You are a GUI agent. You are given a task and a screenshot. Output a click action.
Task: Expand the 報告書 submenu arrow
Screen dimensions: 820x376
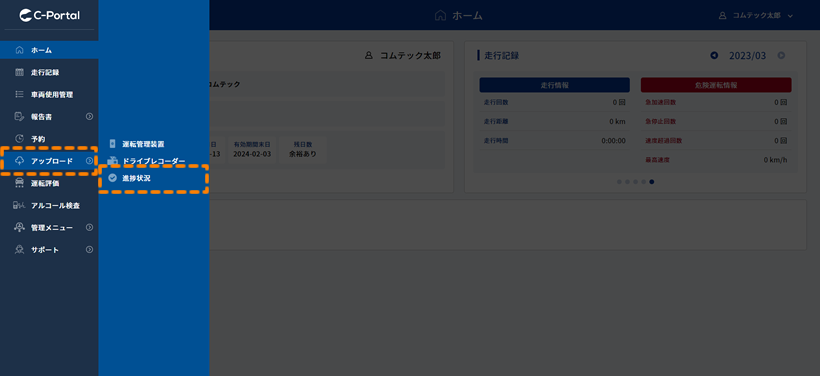(89, 117)
